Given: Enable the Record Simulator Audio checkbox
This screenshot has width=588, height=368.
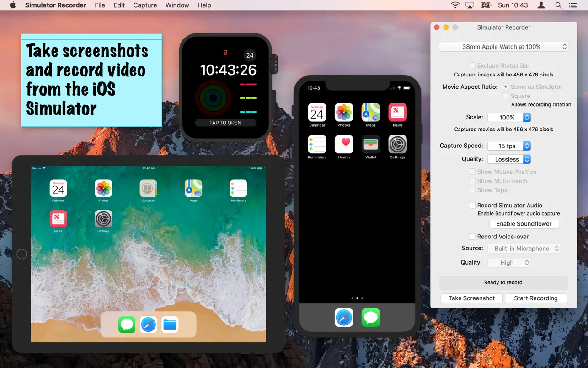Looking at the screenshot, I should click(x=472, y=205).
